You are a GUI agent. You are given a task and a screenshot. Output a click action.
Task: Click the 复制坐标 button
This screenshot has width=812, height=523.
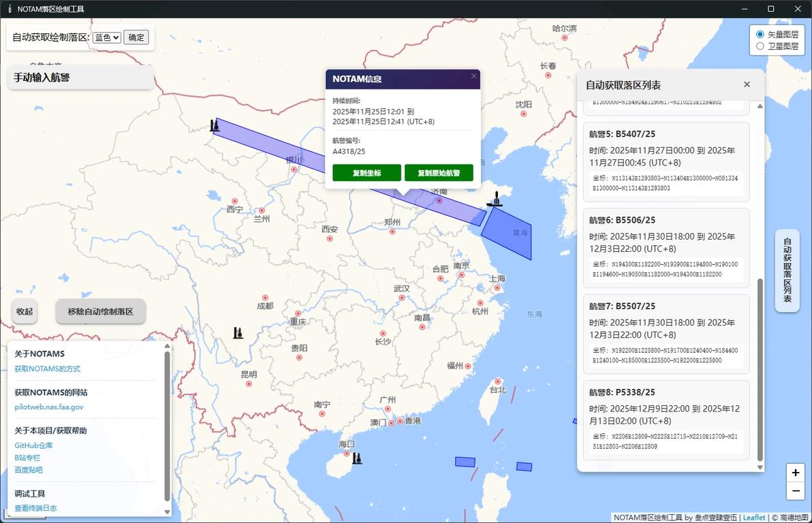point(366,173)
